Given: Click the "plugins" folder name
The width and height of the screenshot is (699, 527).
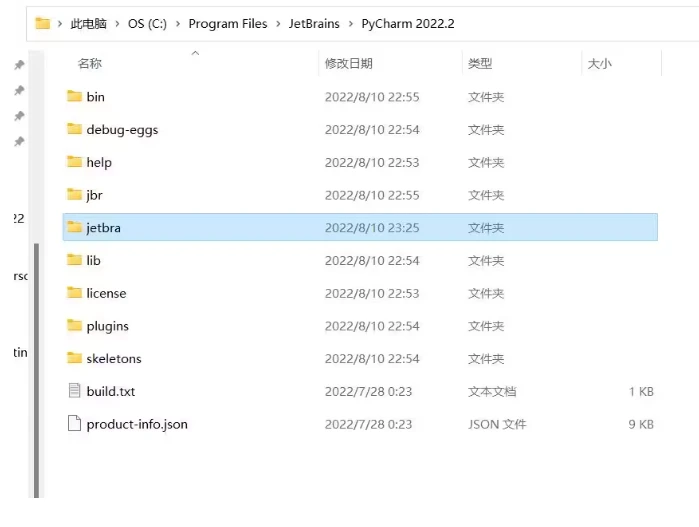Looking at the screenshot, I should click(107, 326).
